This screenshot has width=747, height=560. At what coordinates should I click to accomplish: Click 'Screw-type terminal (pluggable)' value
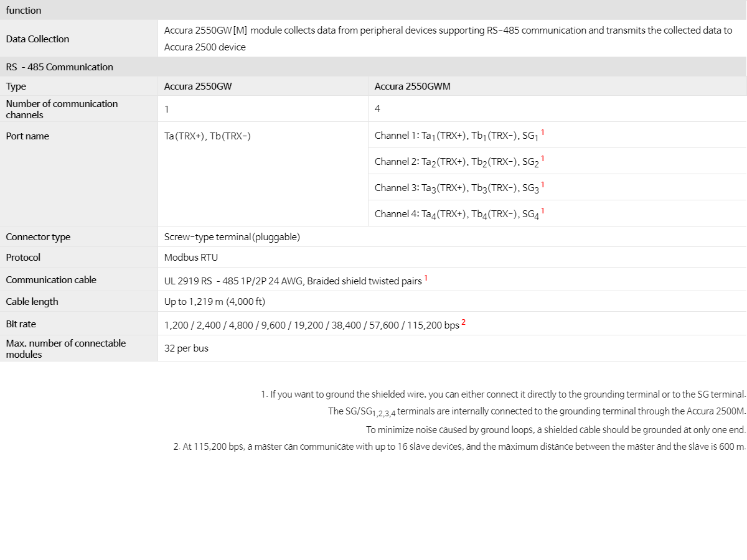[x=232, y=237]
